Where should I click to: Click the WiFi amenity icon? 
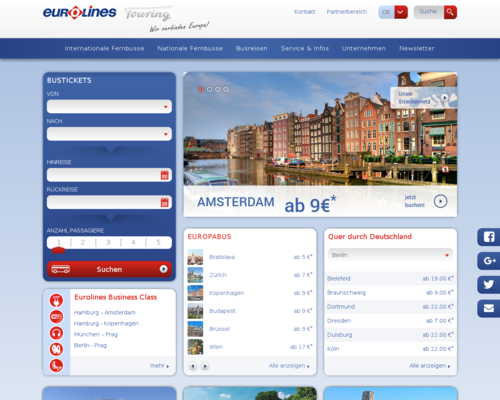pos(56,317)
